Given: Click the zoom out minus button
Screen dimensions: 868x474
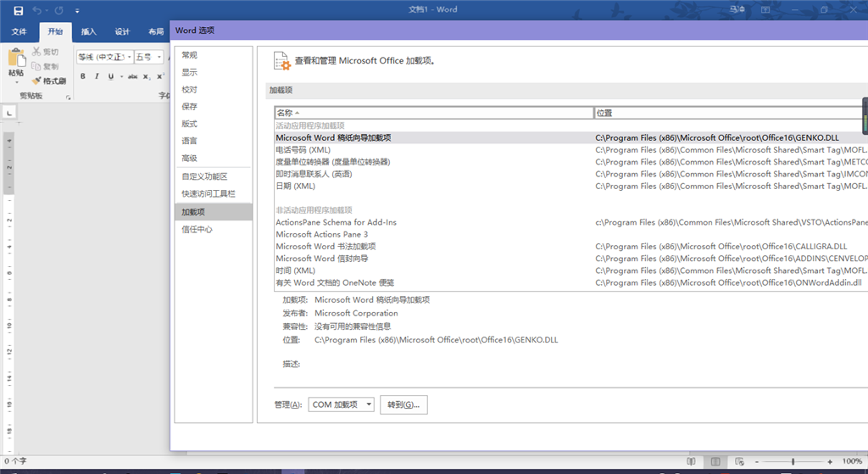Looking at the screenshot, I should click(757, 461).
